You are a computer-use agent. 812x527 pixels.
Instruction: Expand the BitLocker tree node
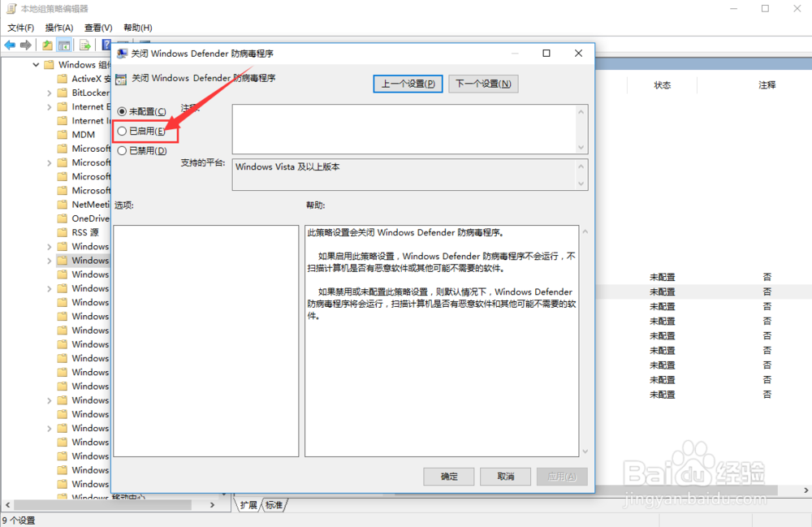pos(50,93)
